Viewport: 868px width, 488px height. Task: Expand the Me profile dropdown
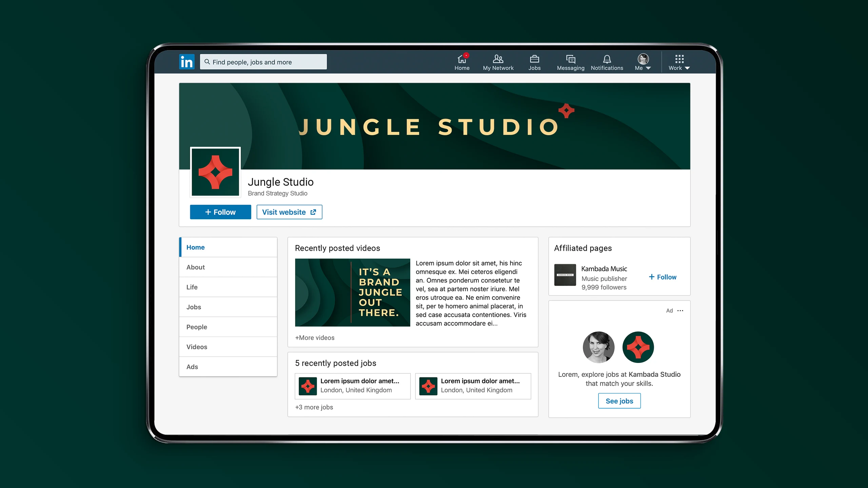(x=643, y=62)
